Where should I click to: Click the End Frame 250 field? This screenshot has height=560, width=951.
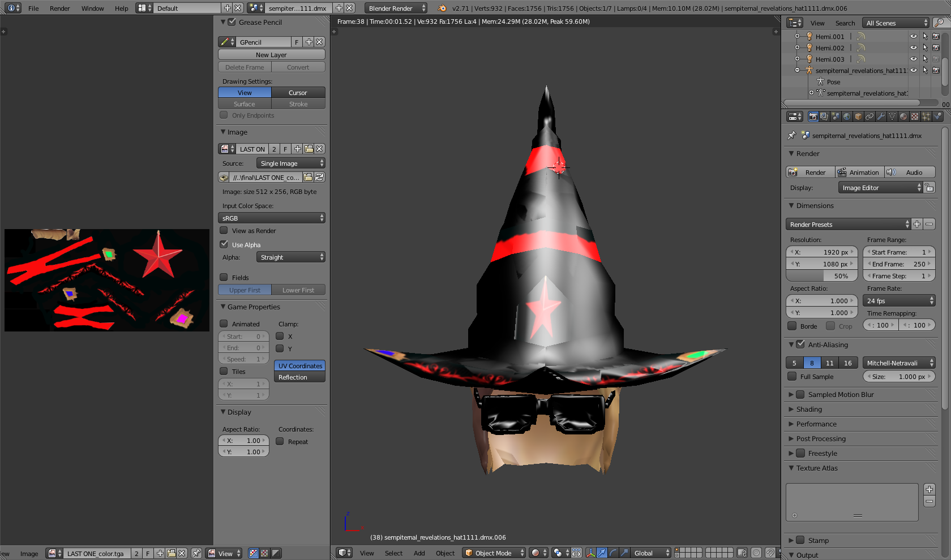[x=898, y=264]
